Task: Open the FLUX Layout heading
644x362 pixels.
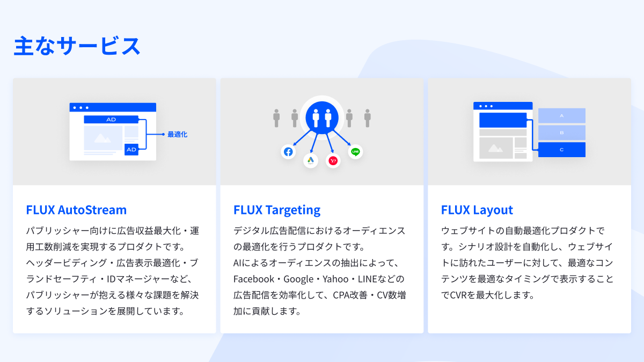Action: click(x=477, y=210)
